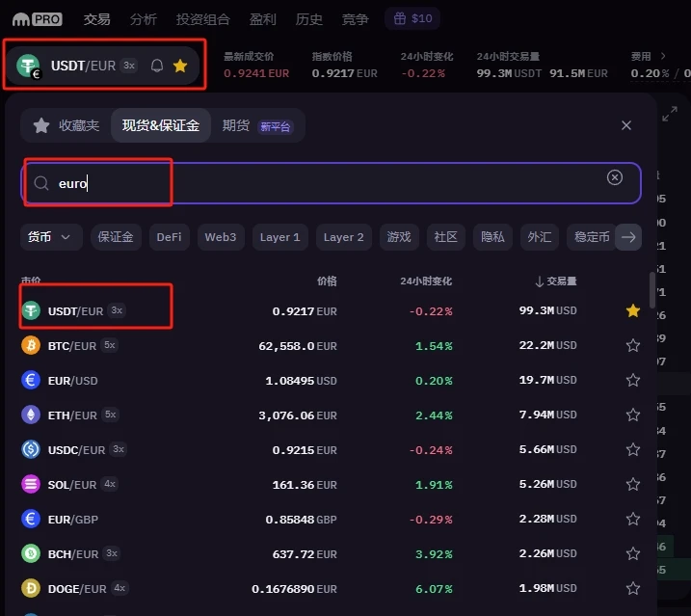Screen dimensions: 691x616
Task: Switch to the 收藏夹 favorites tab
Action: [66, 125]
